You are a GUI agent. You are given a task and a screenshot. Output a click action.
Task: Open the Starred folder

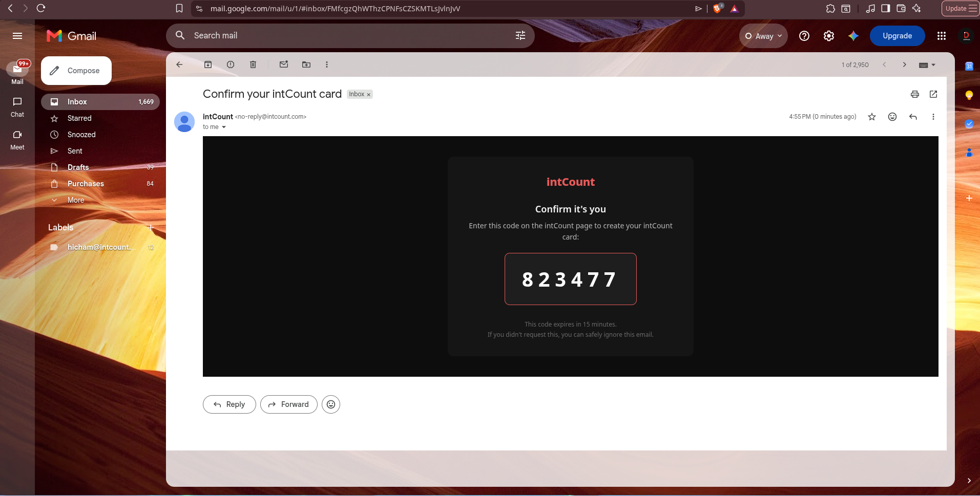tap(100, 118)
